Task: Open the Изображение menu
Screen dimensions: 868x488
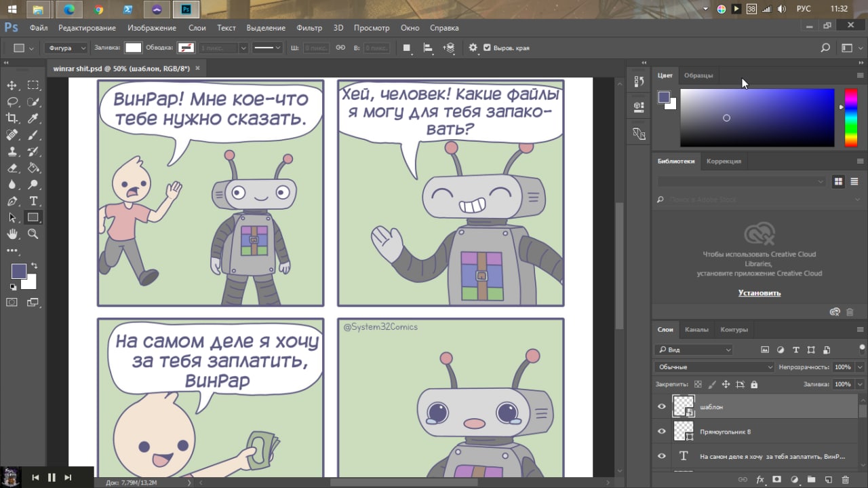Action: (152, 28)
